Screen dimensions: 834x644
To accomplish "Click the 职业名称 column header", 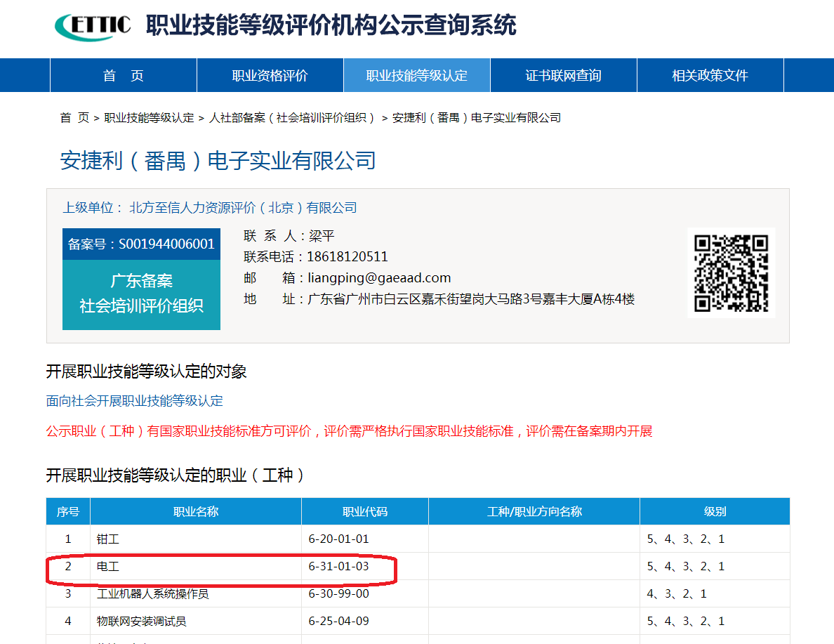I will tap(196, 511).
